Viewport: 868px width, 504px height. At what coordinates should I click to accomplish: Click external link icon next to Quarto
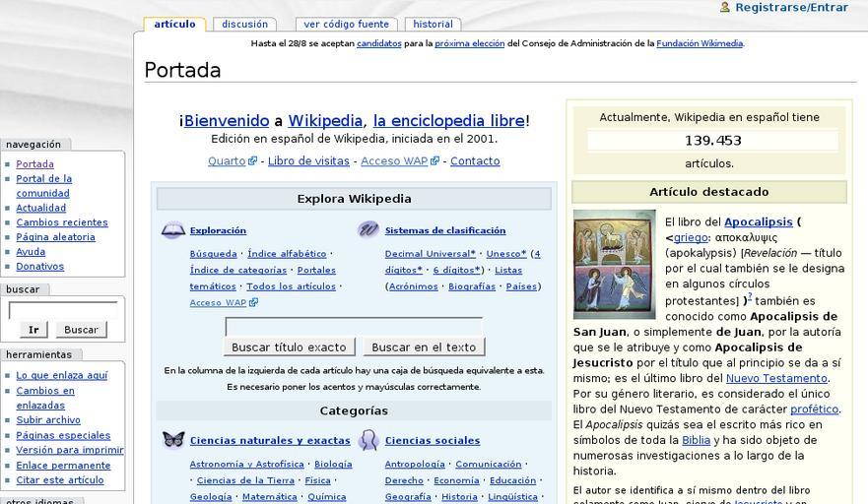253,161
